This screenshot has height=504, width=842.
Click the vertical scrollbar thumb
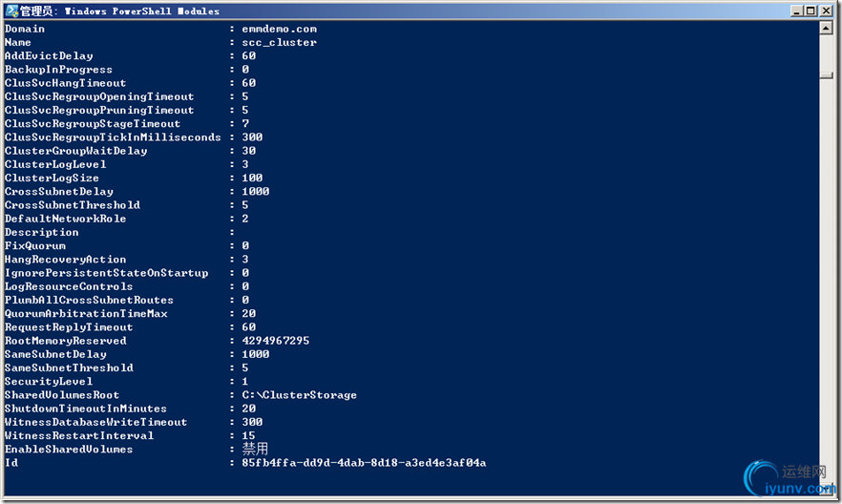click(827, 75)
